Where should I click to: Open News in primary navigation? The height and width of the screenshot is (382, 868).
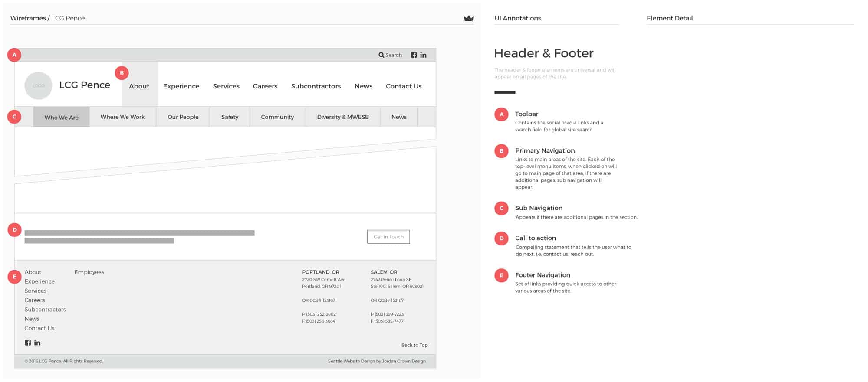363,86
